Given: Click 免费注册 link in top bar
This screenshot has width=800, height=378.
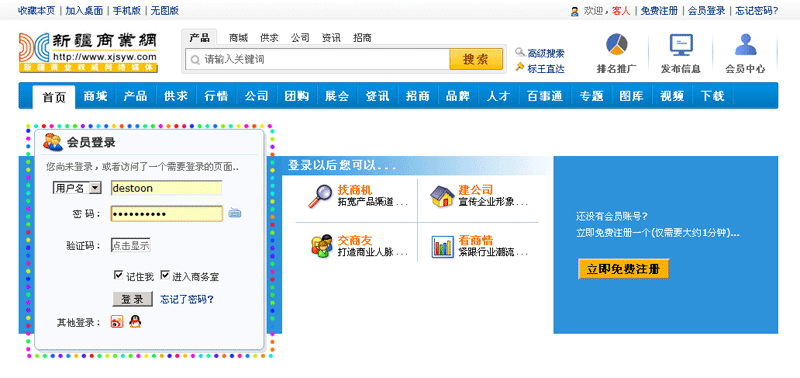Looking at the screenshot, I should point(659,11).
